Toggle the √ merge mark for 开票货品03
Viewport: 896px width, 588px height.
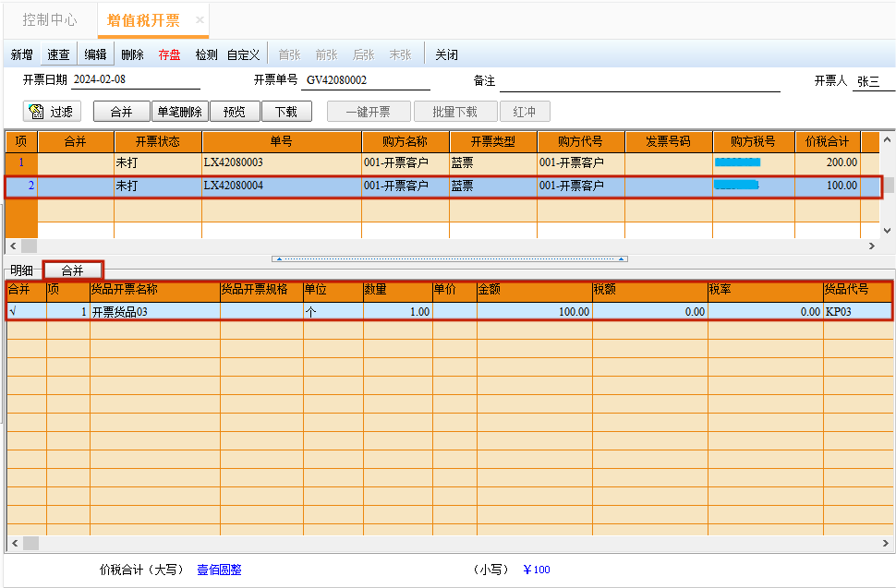26,312
